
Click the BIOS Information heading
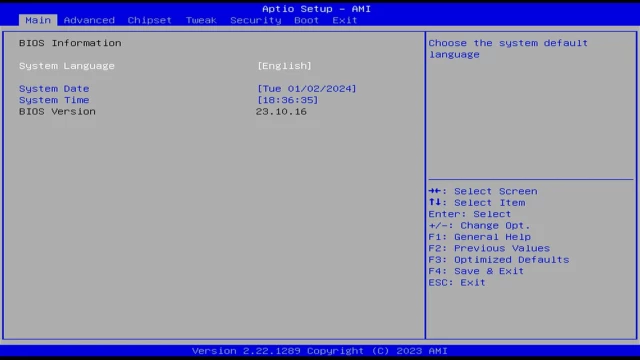tap(70, 43)
